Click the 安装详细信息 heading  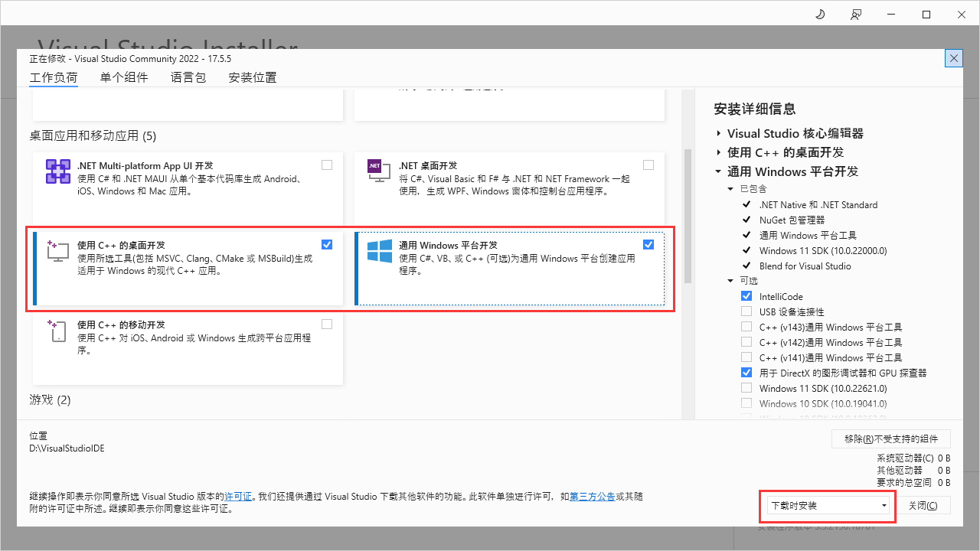[755, 109]
